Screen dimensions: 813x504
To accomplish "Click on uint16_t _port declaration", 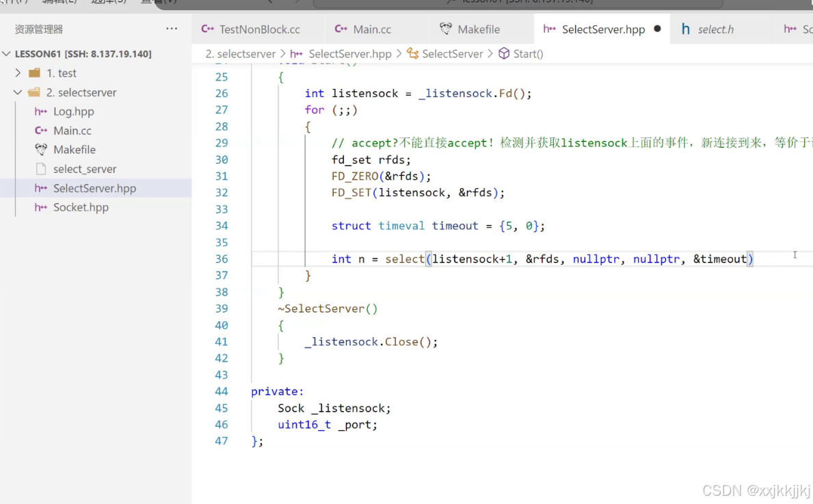I will [328, 425].
